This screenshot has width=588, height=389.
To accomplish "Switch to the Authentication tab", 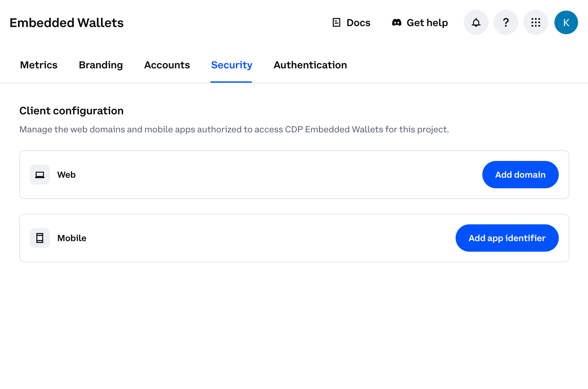I will tap(310, 65).
